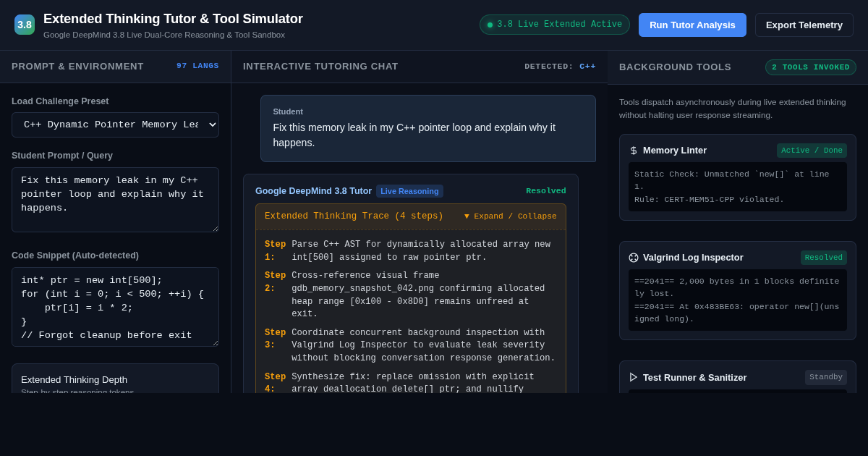Click the PROMPT & ENVIRONMENT panel header
The width and height of the screenshot is (868, 456).
(x=77, y=67)
